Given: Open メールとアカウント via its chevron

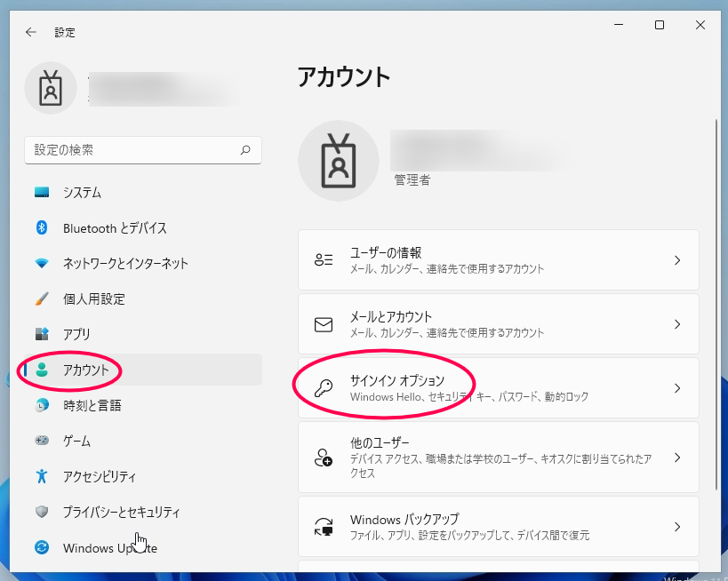Looking at the screenshot, I should pyautogui.click(x=677, y=324).
